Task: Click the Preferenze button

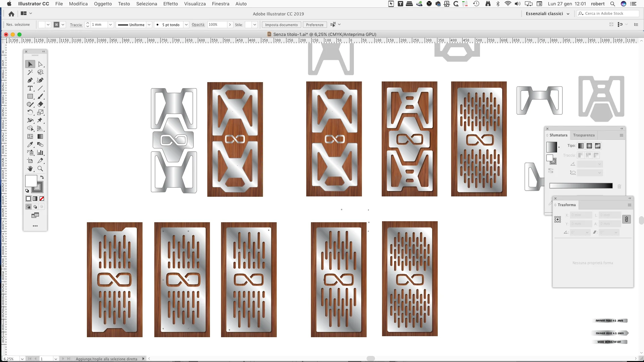Action: click(315, 25)
